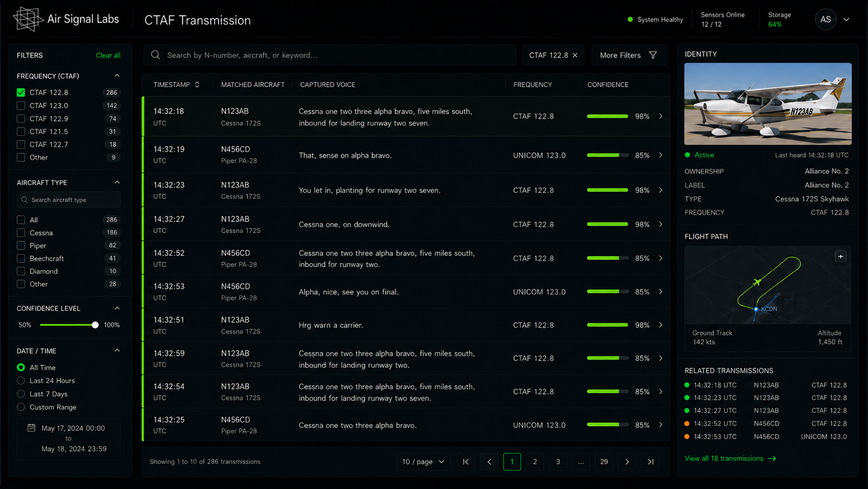The width and height of the screenshot is (868, 489).
Task: Collapse the Frequency (CTAF) filter section
Action: click(117, 76)
